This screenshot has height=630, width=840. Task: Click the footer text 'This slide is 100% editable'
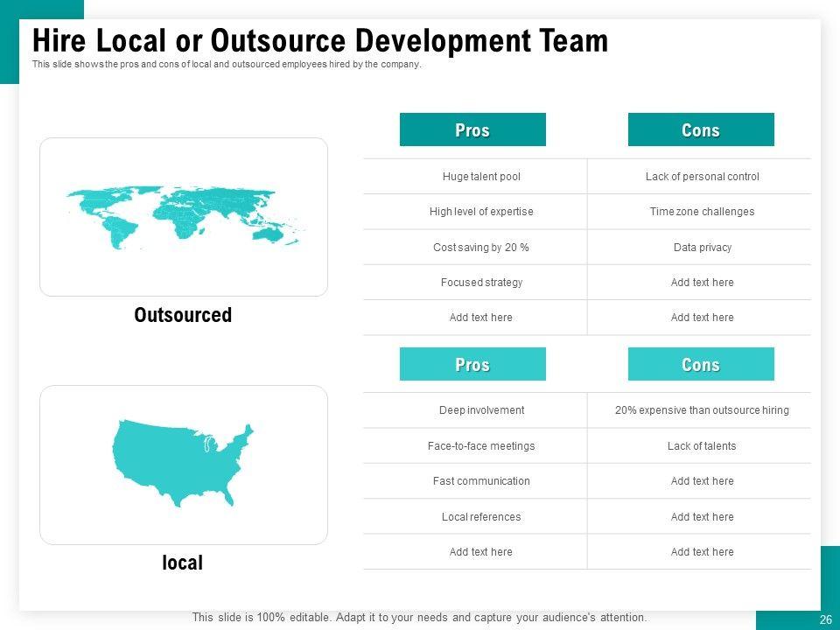(x=419, y=617)
